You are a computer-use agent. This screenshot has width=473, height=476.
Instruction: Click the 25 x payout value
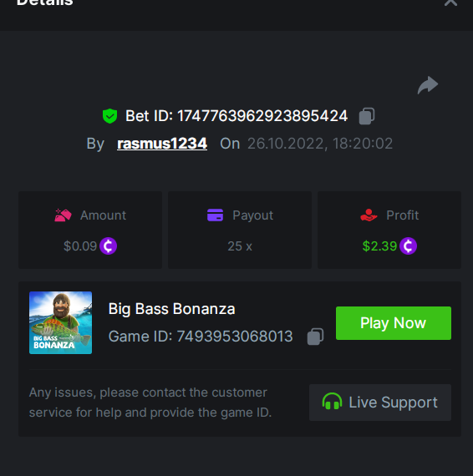click(x=240, y=246)
